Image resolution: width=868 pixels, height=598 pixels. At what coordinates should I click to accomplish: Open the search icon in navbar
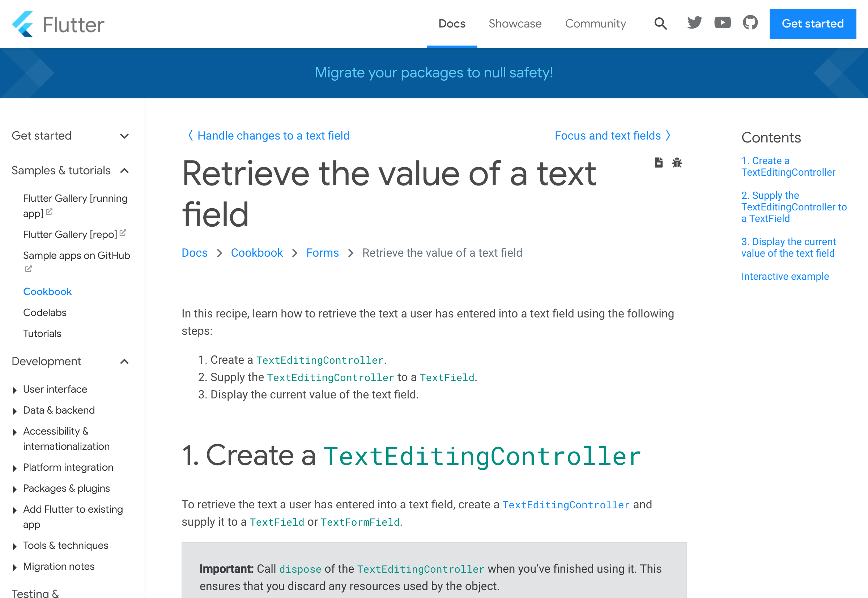point(660,24)
